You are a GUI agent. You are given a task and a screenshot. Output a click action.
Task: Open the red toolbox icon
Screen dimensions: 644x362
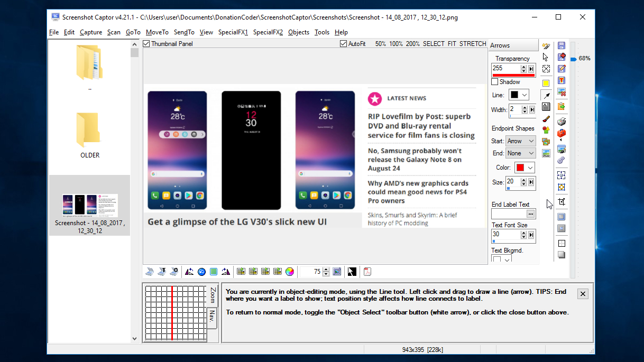click(x=562, y=133)
